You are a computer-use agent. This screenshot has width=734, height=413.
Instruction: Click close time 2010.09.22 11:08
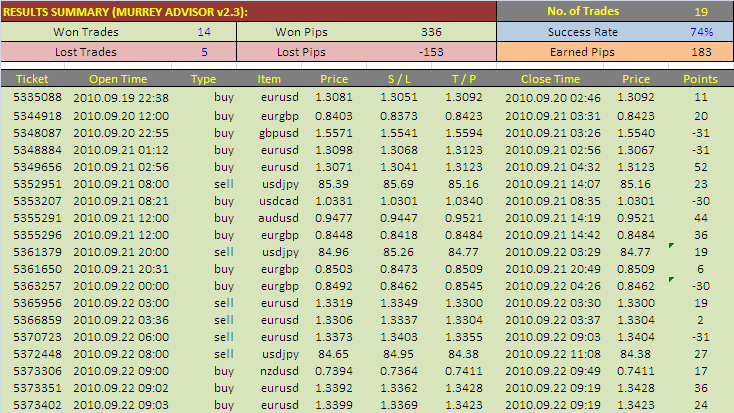[x=553, y=354]
